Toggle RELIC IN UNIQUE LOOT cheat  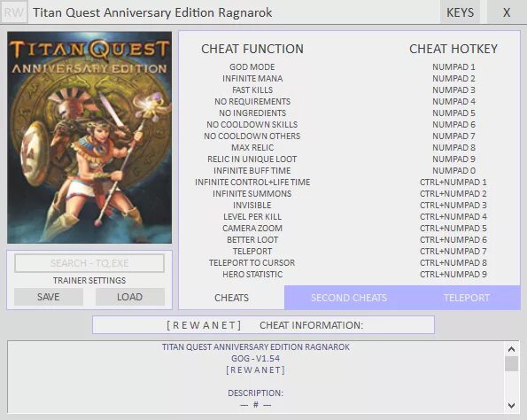[x=252, y=159]
